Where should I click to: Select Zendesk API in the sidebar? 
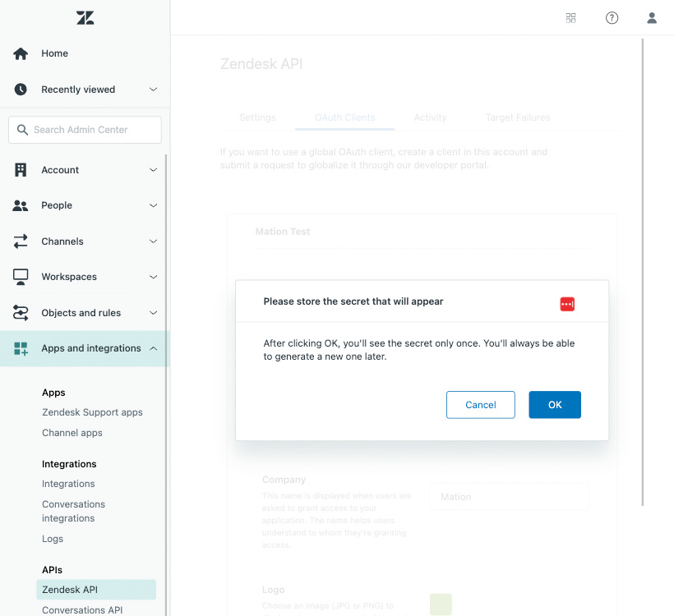(x=96, y=590)
